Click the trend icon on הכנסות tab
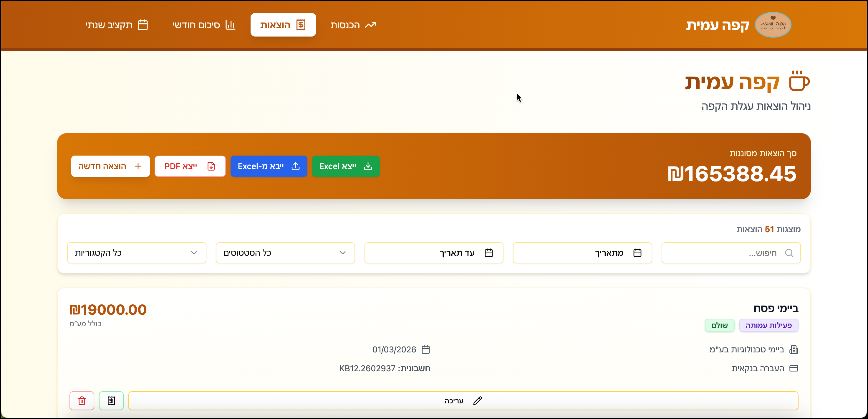Screen dimensions: 868x419 tap(370, 25)
